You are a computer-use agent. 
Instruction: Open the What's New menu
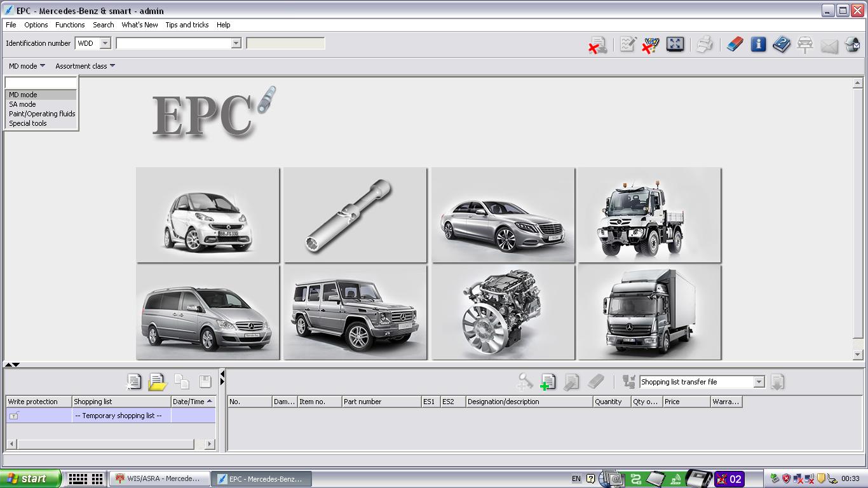[x=140, y=25]
